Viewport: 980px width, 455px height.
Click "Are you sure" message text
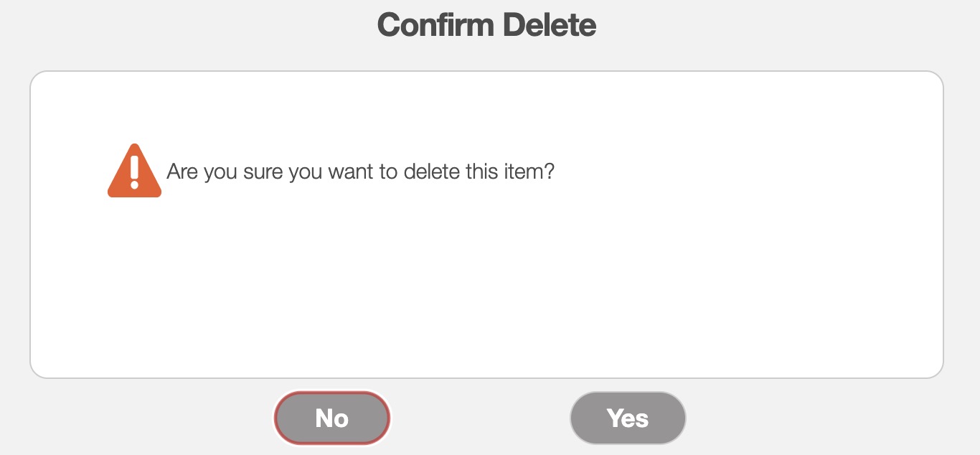(x=361, y=172)
